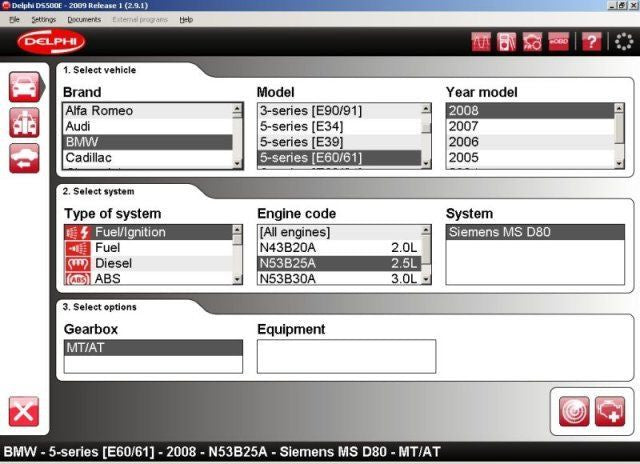
Task: Open the vehicle comparison sidebar icon
Action: point(24,122)
